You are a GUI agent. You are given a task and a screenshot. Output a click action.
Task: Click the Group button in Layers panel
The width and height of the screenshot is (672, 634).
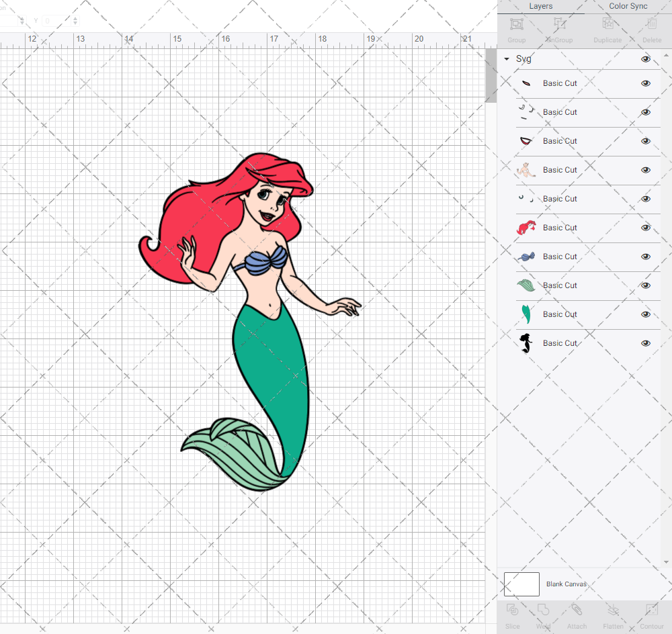tap(516, 30)
